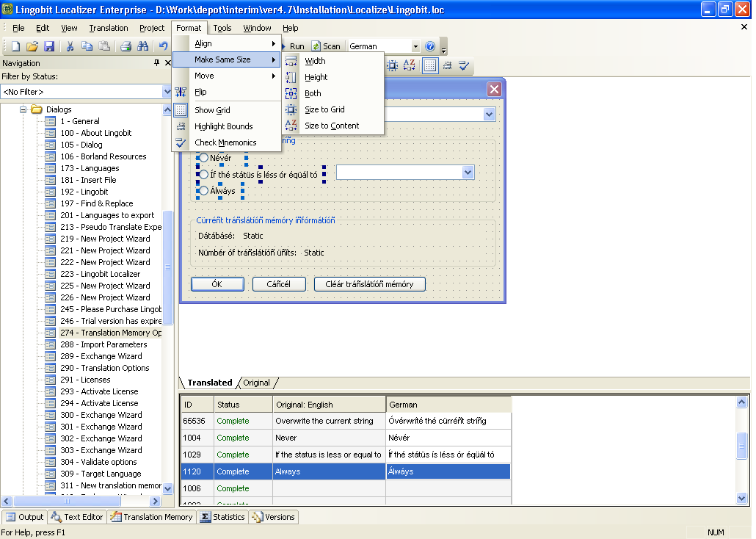Click the Highlight Bounds toolbar icon
Screen dimensions: 756x539
coord(448,65)
